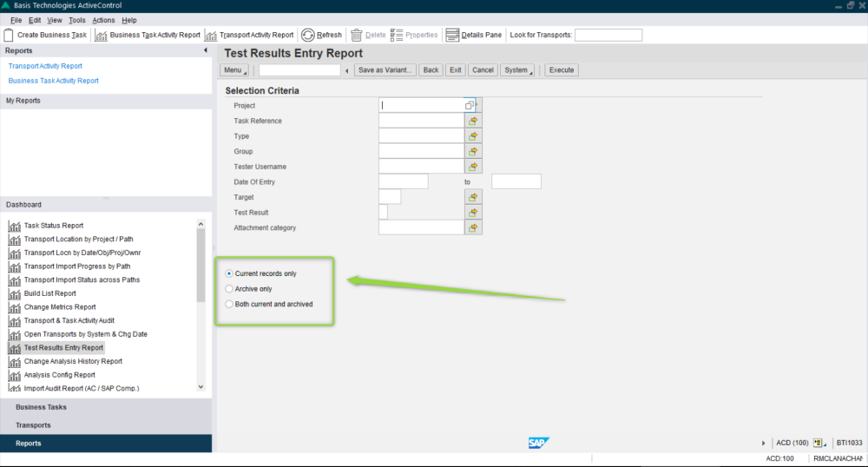Expand the Menu dropdown button

234,70
